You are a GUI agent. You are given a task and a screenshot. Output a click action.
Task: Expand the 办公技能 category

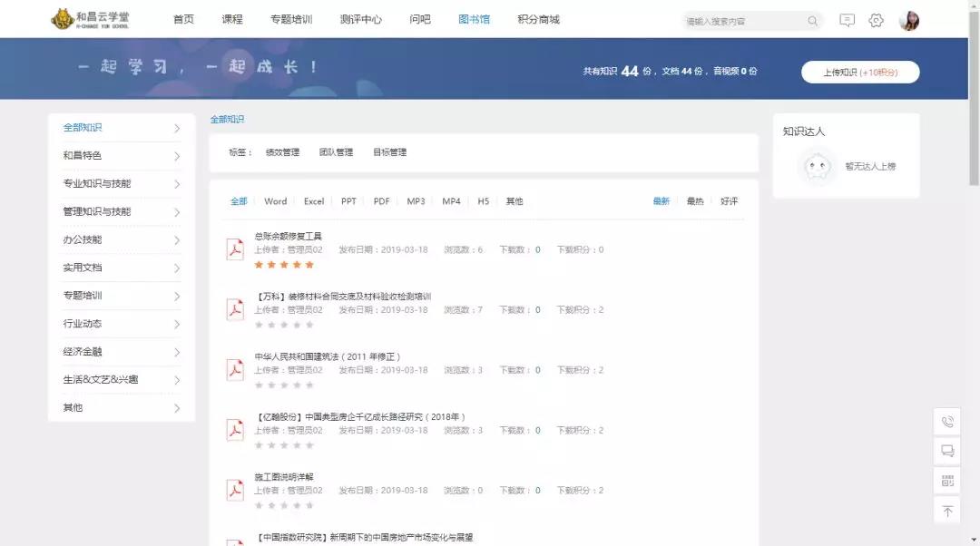pos(176,240)
